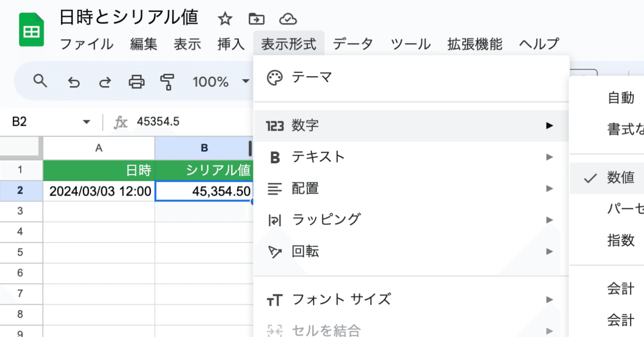Click the 回転 text rotation icon
Screen dimensions: 644x337
coord(274,251)
